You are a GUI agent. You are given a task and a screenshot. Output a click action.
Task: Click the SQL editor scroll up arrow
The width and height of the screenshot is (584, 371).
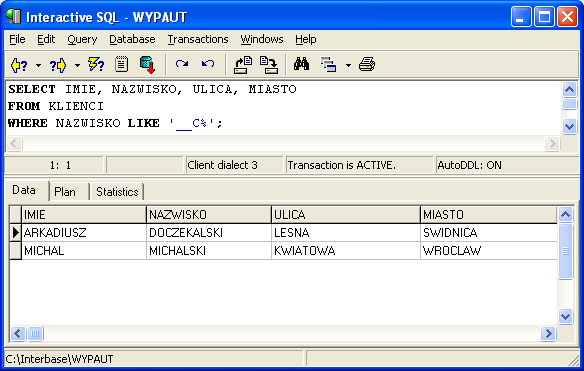(x=569, y=89)
